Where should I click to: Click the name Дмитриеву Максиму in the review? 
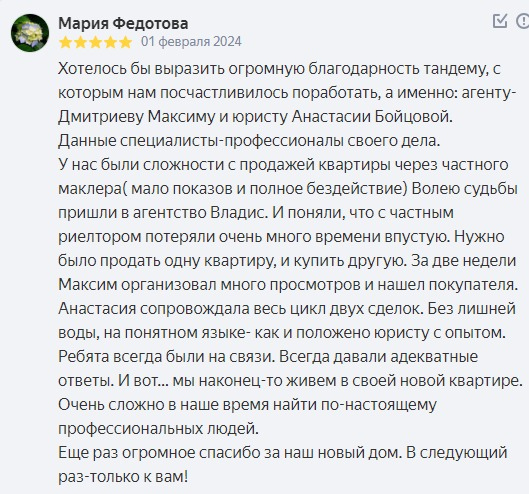pos(136,117)
